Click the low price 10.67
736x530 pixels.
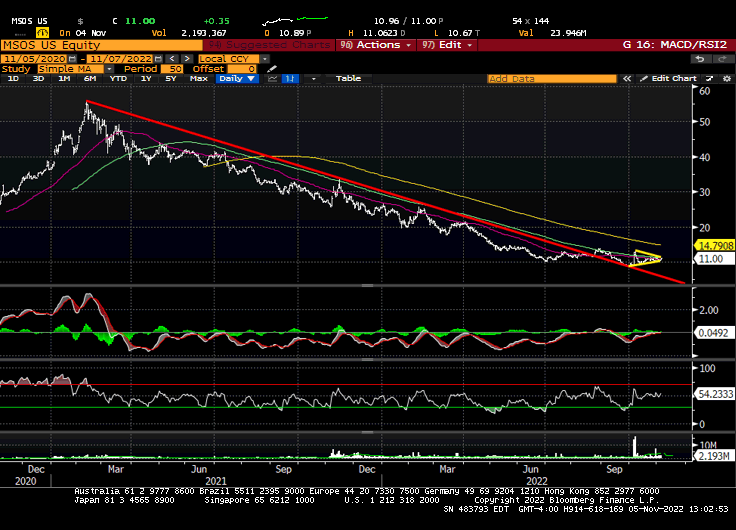[x=460, y=33]
